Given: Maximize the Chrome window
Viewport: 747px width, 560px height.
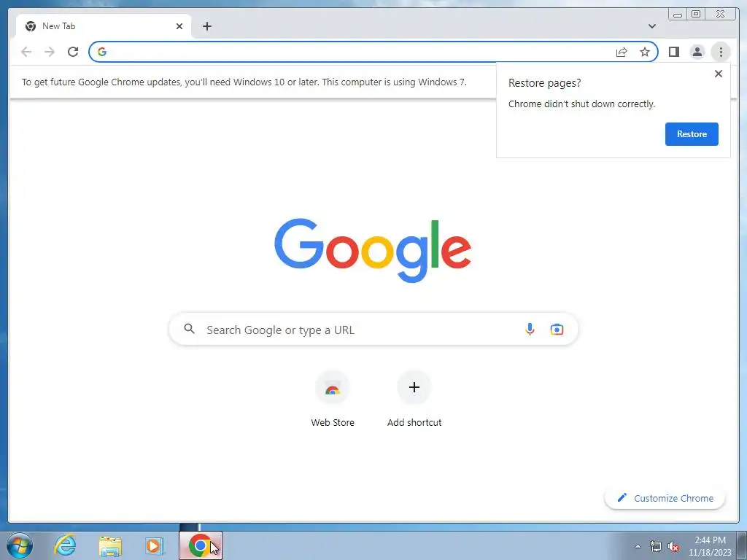Looking at the screenshot, I should (695, 15).
